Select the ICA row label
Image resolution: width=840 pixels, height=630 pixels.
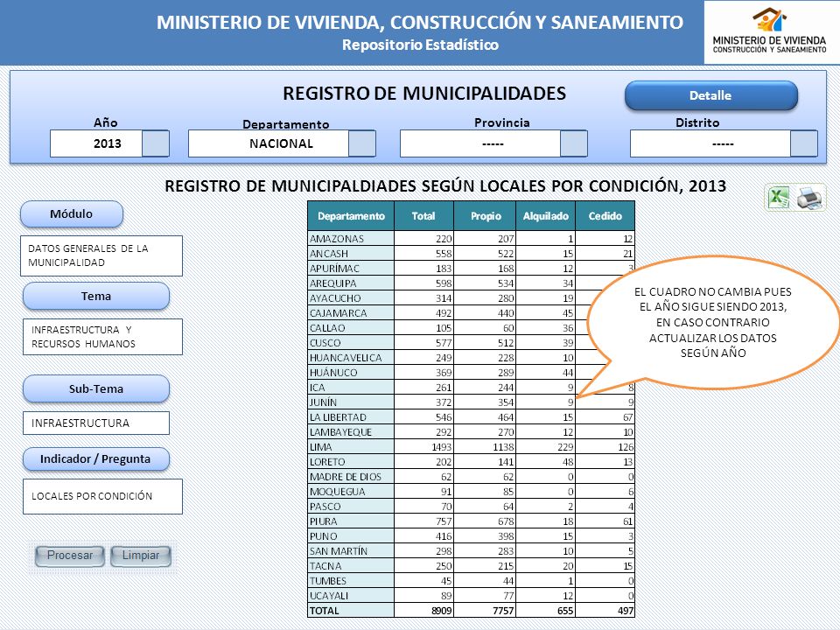click(x=351, y=388)
